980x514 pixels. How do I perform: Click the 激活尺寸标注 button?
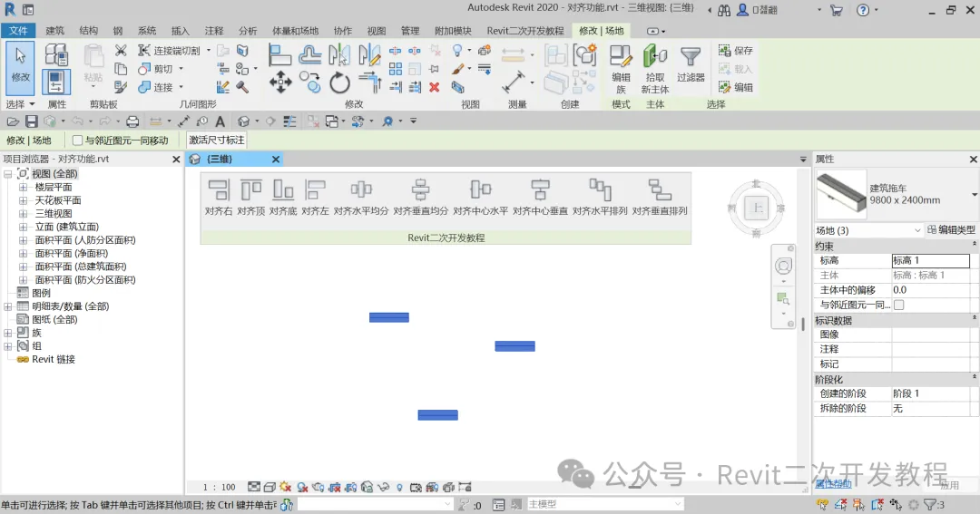pyautogui.click(x=216, y=141)
